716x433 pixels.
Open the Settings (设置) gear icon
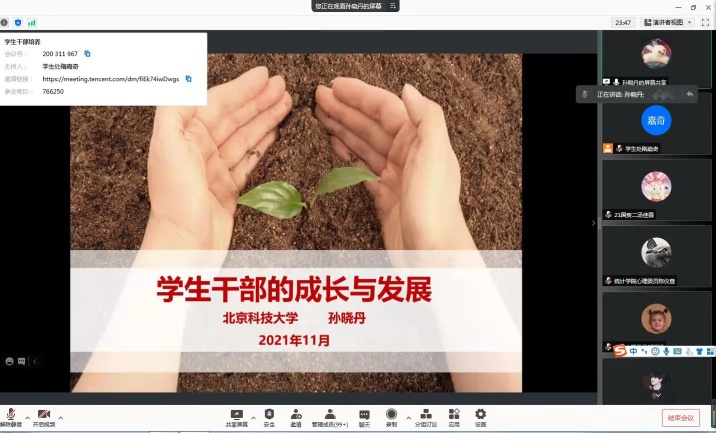(x=481, y=415)
